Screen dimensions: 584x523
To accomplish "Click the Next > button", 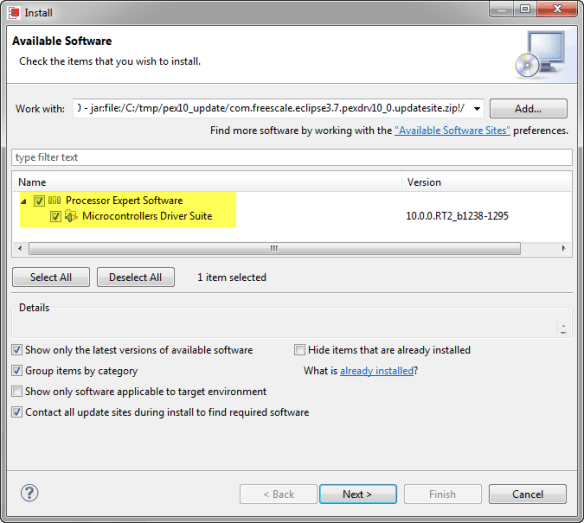I will point(358,494).
